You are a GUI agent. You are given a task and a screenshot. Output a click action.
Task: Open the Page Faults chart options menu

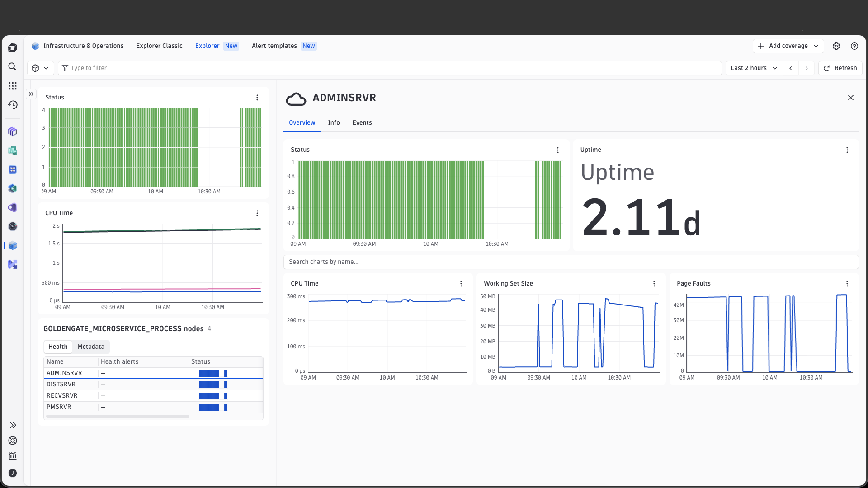[x=847, y=284]
